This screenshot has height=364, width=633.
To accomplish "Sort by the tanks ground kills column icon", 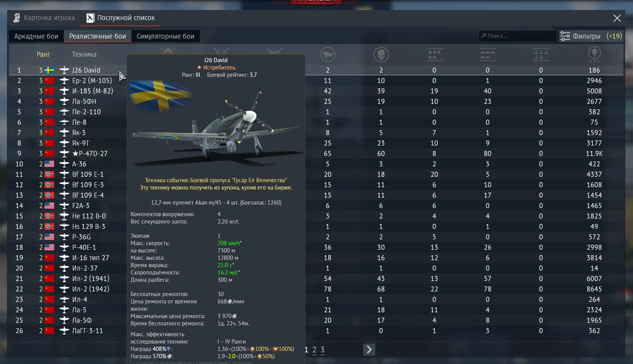I will point(488,54).
